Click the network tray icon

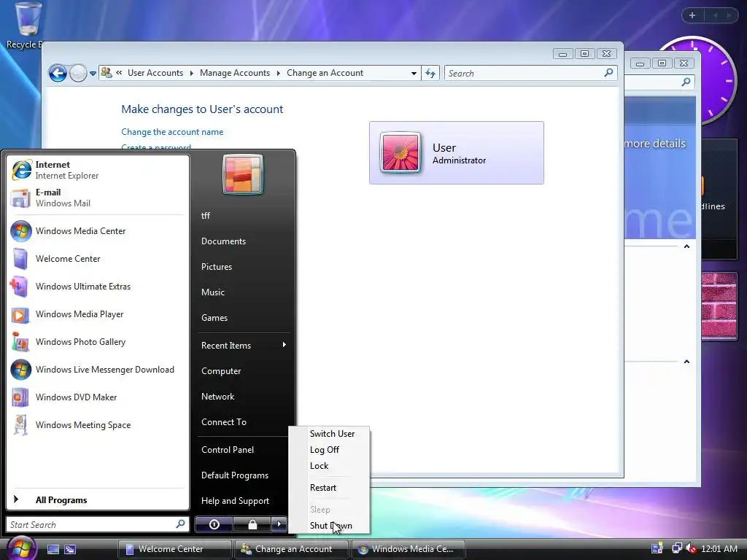click(x=676, y=548)
